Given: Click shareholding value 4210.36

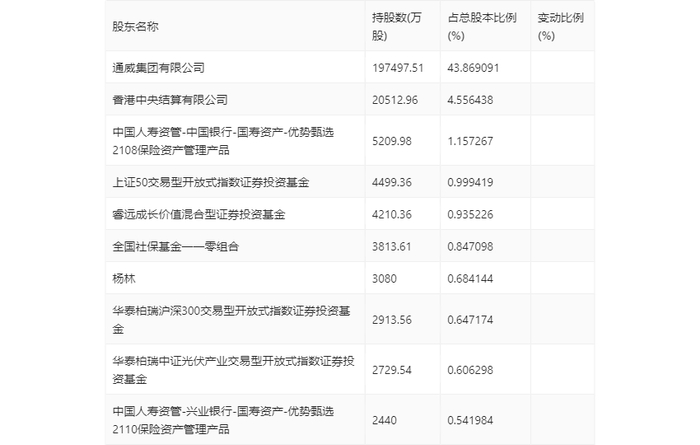Looking at the screenshot, I should [392, 214].
